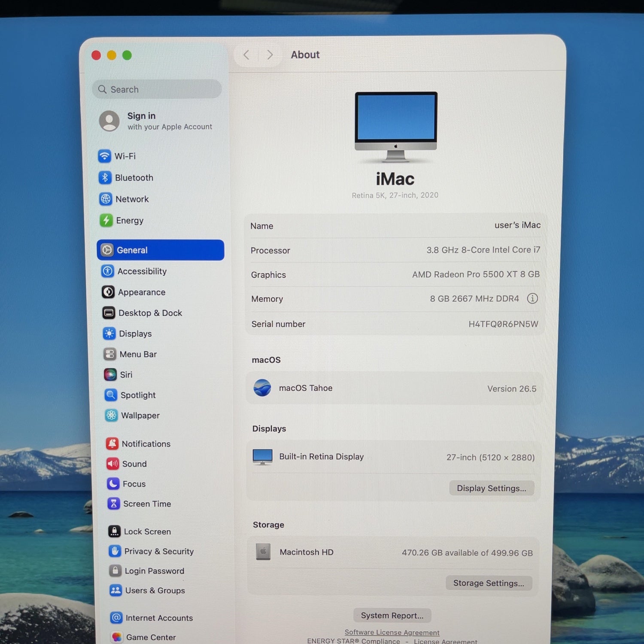Open the Privacy & Security label
The width and height of the screenshot is (644, 644).
159,551
